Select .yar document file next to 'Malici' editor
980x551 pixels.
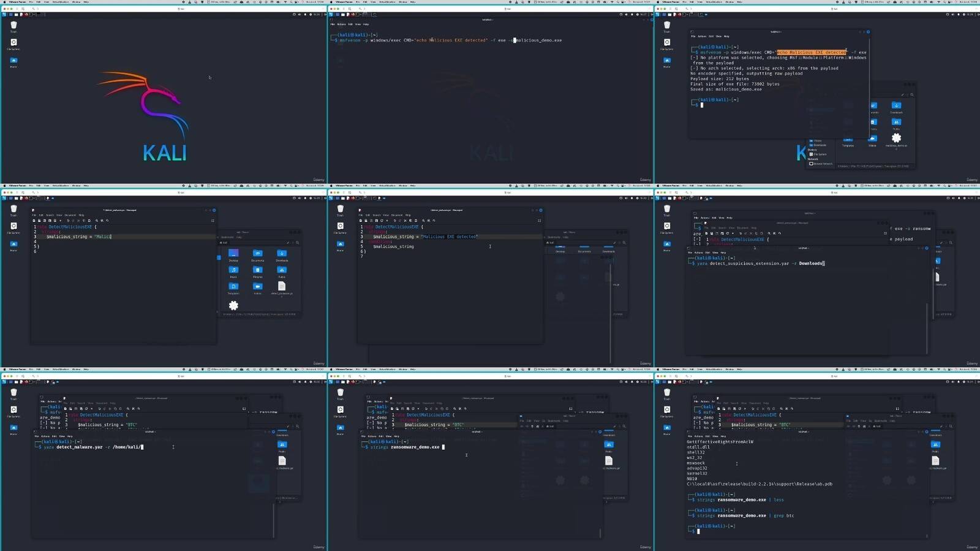coord(282,288)
